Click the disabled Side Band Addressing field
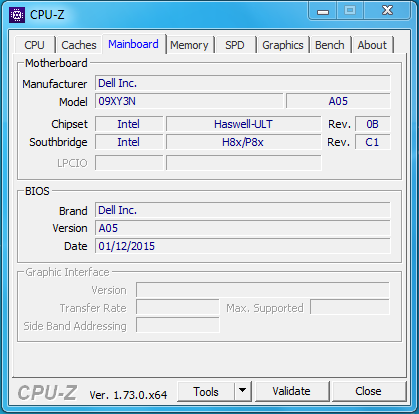The height and width of the screenshot is (414, 419). pos(178,325)
